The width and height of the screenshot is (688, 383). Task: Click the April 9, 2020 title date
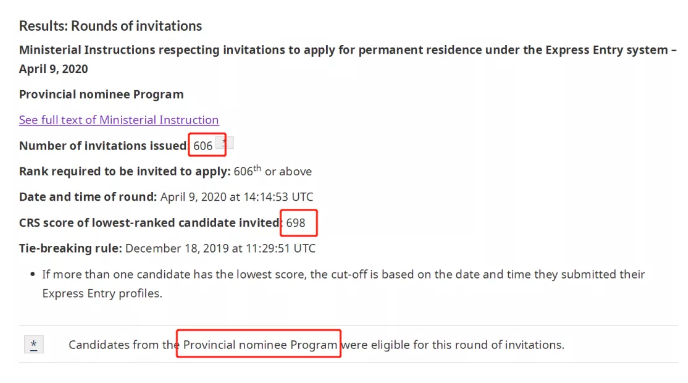point(53,69)
